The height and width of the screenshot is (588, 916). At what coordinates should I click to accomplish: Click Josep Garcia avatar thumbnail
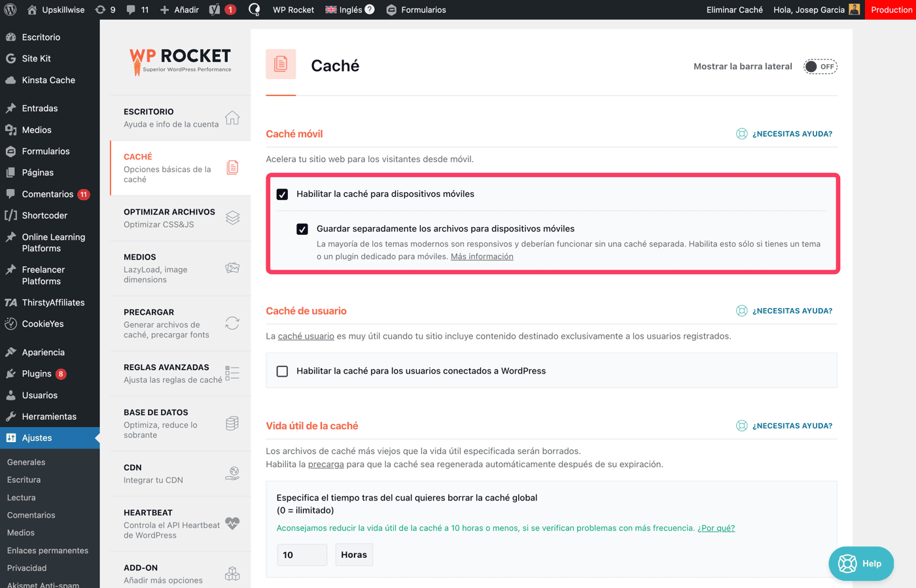click(854, 9)
